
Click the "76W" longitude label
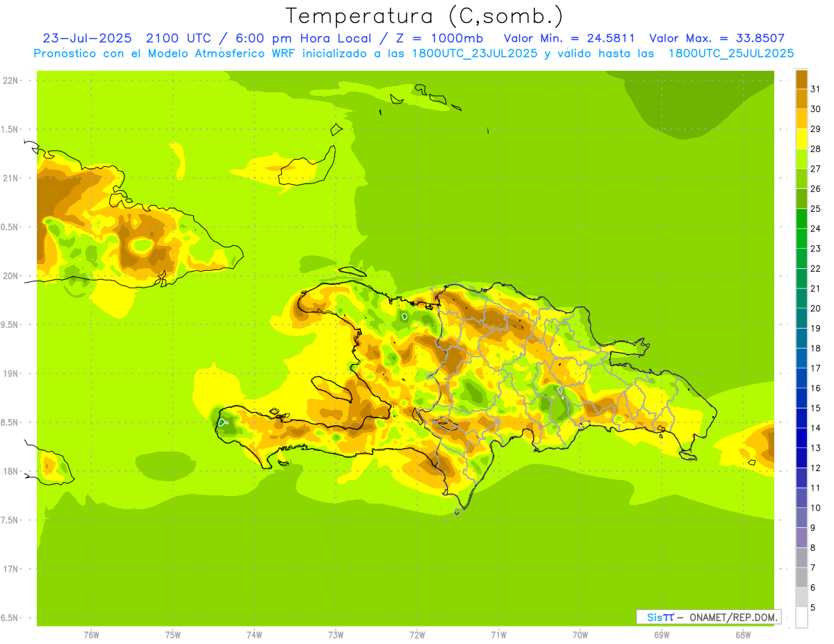pyautogui.click(x=91, y=635)
